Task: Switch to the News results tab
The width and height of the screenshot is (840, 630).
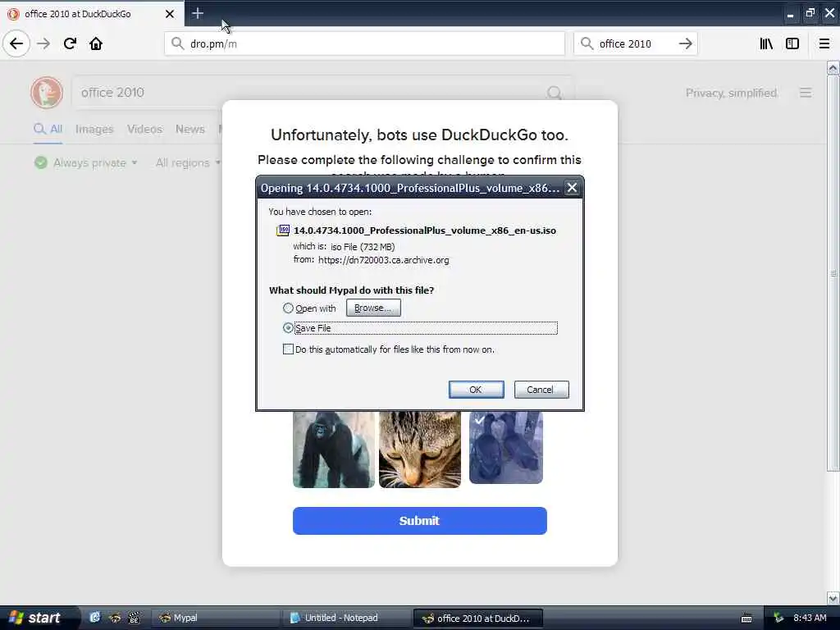Action: [x=190, y=129]
